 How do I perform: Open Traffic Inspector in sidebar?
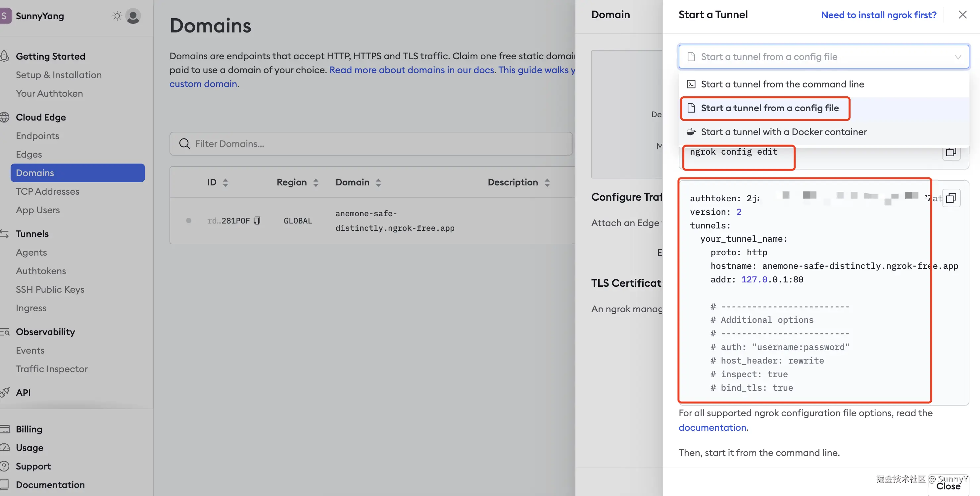[x=52, y=369]
